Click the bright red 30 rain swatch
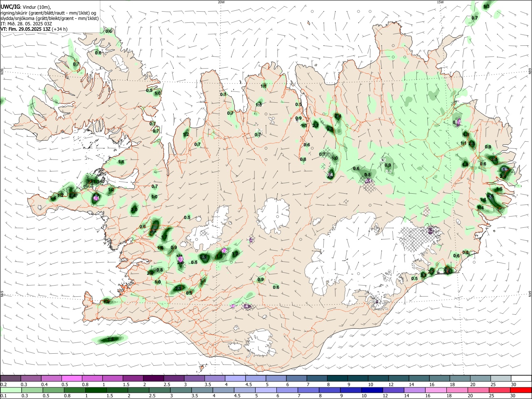Viewport: 532px width, 399px height. [521, 390]
